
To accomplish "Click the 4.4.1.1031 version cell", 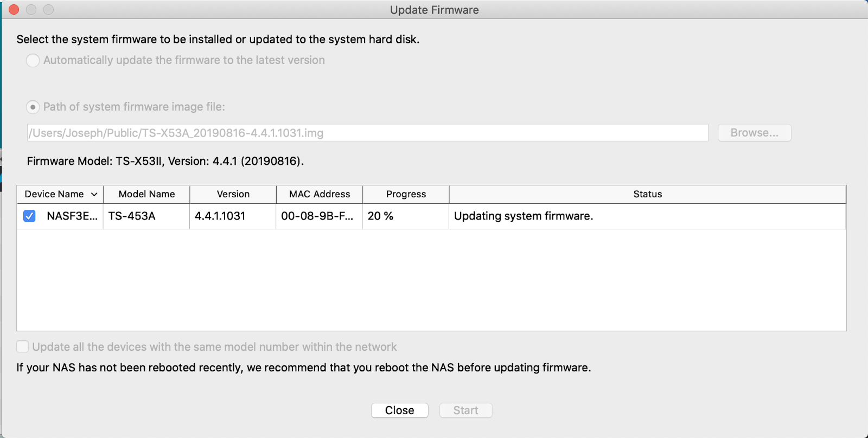I will [233, 216].
